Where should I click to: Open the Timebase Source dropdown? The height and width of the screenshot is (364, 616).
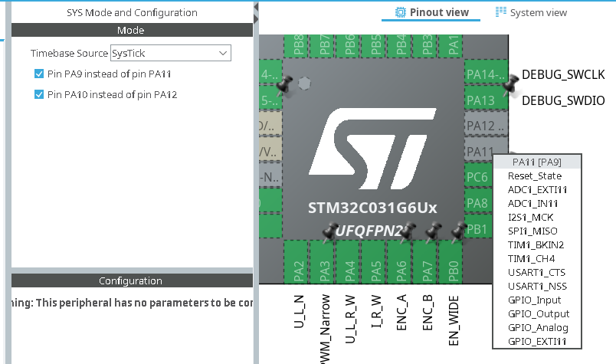coord(171,53)
